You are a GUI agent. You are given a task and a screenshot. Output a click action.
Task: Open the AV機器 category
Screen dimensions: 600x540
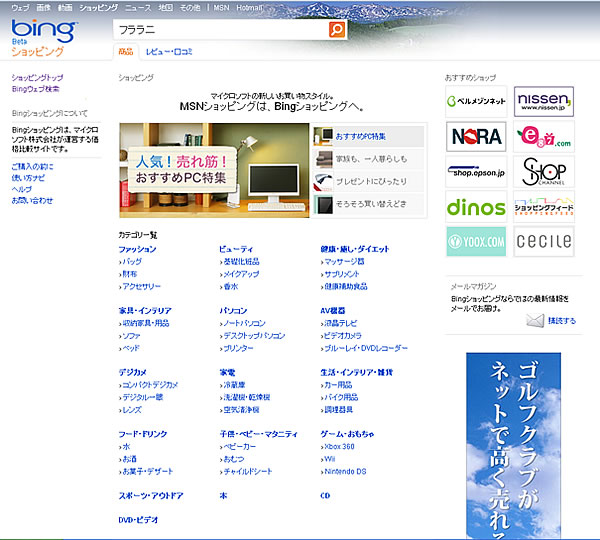[333, 311]
